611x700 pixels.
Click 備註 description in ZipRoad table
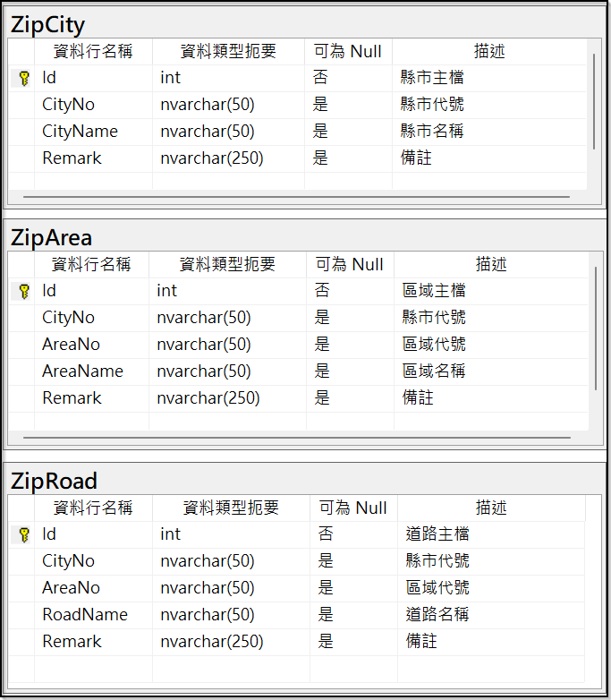pyautogui.click(x=491, y=642)
